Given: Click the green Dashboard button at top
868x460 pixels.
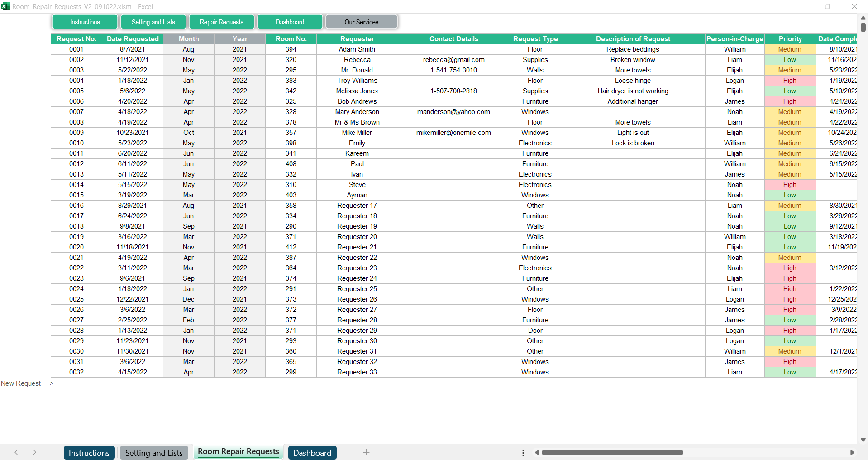Looking at the screenshot, I should coord(290,22).
